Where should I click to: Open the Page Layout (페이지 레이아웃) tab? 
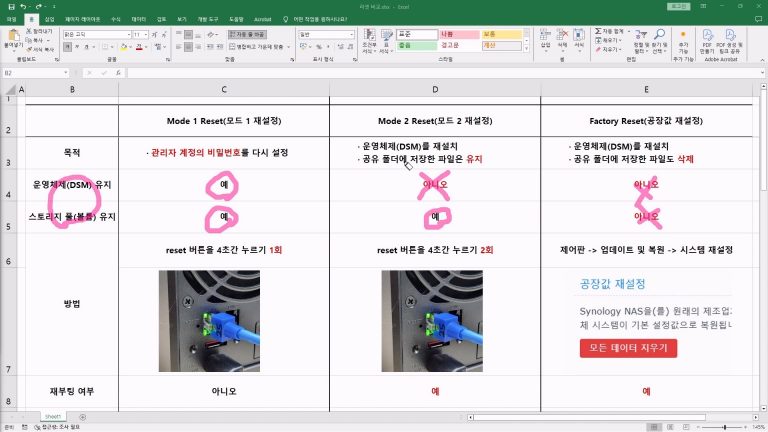[82, 19]
